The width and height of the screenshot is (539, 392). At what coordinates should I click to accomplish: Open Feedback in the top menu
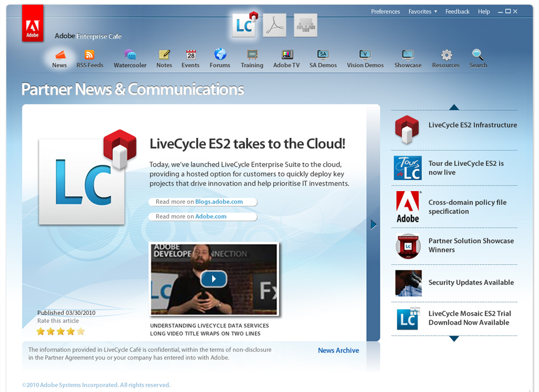point(457,11)
